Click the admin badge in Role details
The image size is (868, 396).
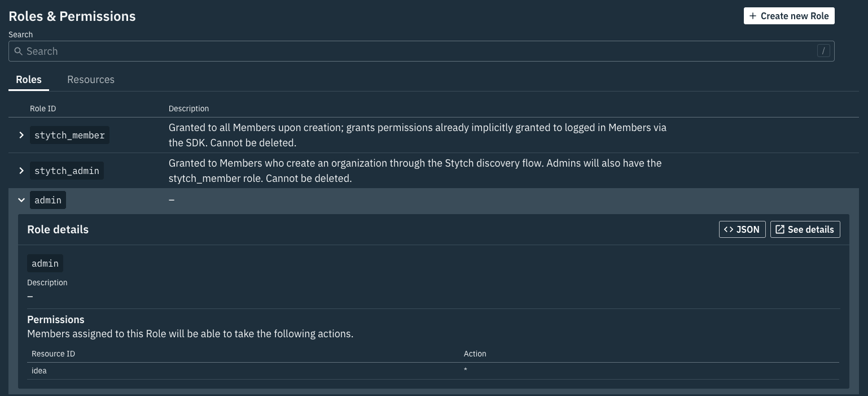coord(45,263)
